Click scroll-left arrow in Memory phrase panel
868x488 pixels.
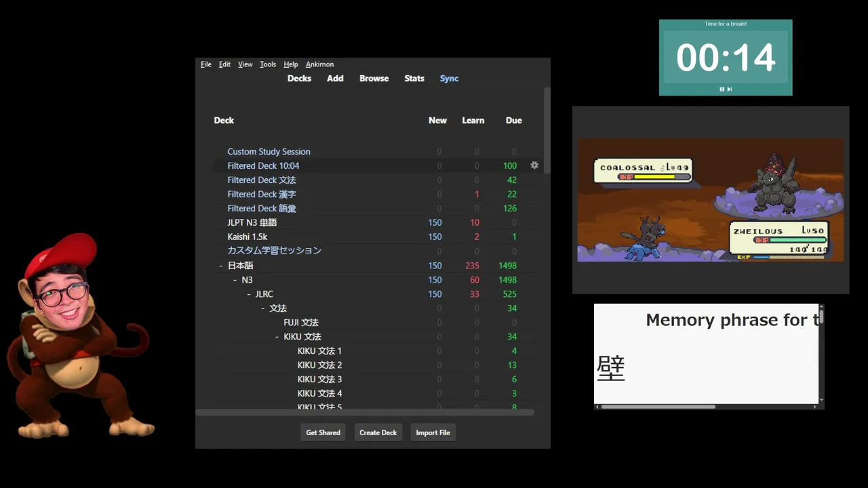597,407
